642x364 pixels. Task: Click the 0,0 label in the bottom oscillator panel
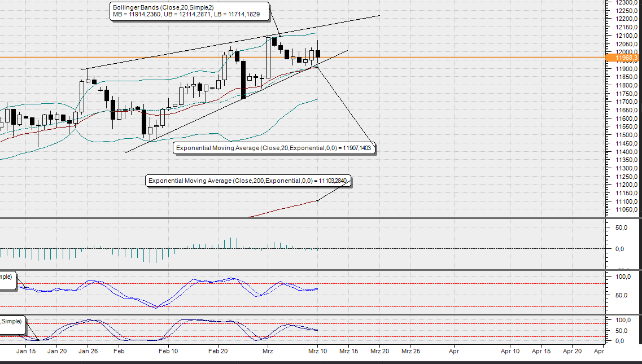pos(619,341)
